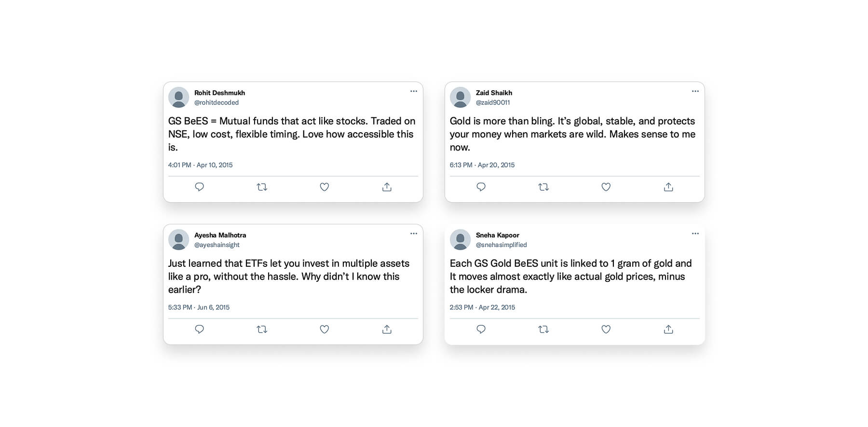Open more options on Ayesha Malhotra's tweet
Viewport: 868px width, 427px height.
pos(414,234)
